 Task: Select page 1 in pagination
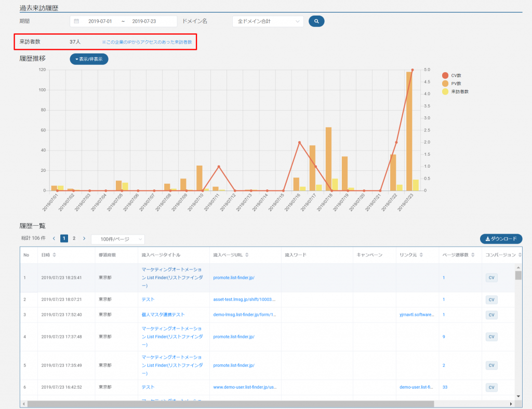64,239
